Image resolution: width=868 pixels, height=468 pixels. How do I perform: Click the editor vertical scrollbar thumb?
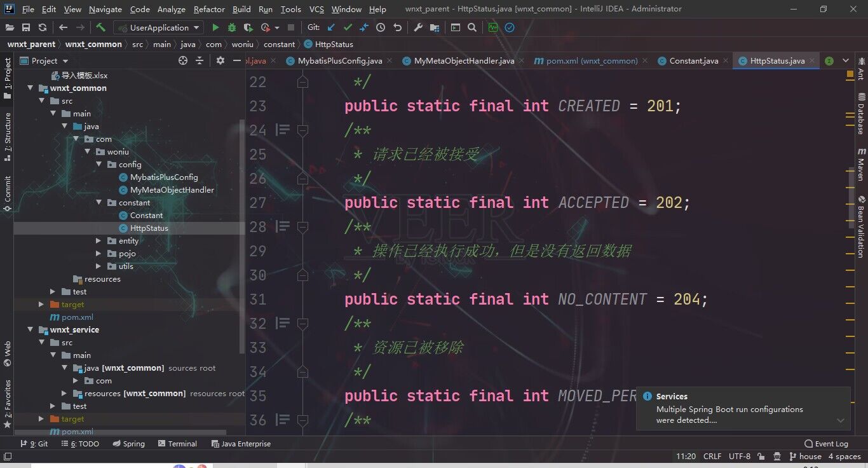click(852, 198)
